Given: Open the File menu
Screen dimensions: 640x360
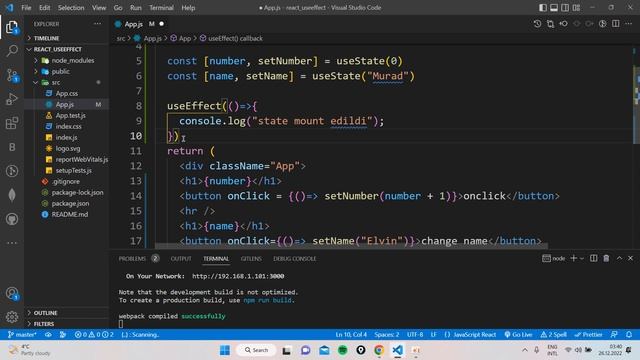Looking at the screenshot, I should [26, 8].
